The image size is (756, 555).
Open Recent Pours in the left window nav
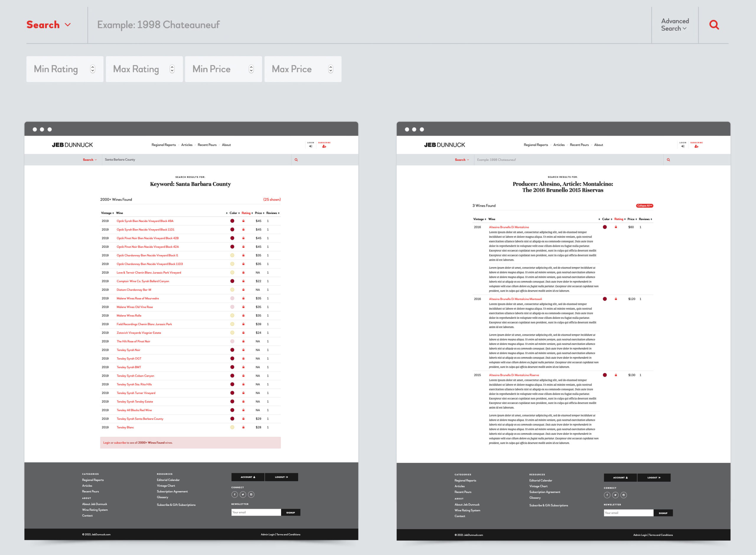pos(207,145)
